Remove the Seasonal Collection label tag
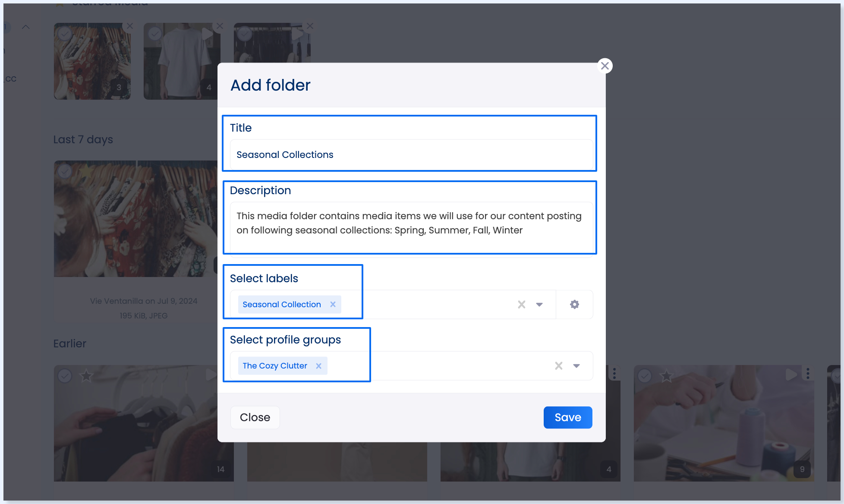Image resolution: width=844 pixels, height=504 pixels. (333, 304)
